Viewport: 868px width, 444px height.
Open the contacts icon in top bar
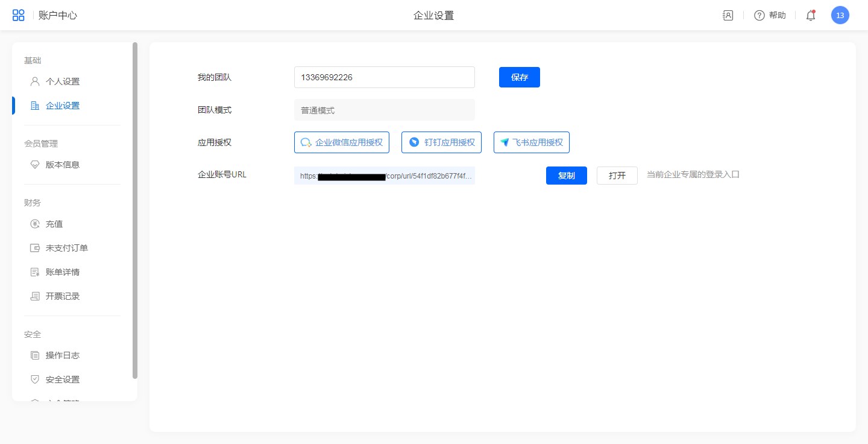[x=728, y=16]
